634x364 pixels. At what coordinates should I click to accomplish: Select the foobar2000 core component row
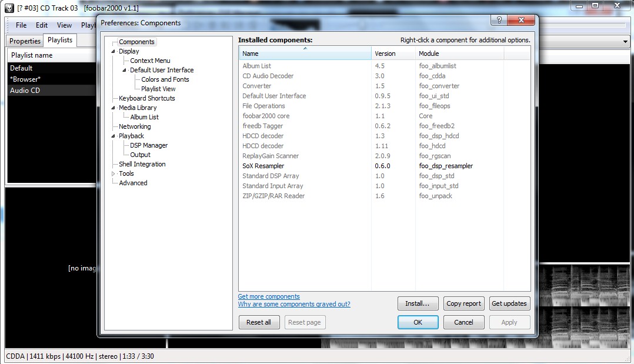pyautogui.click(x=384, y=116)
